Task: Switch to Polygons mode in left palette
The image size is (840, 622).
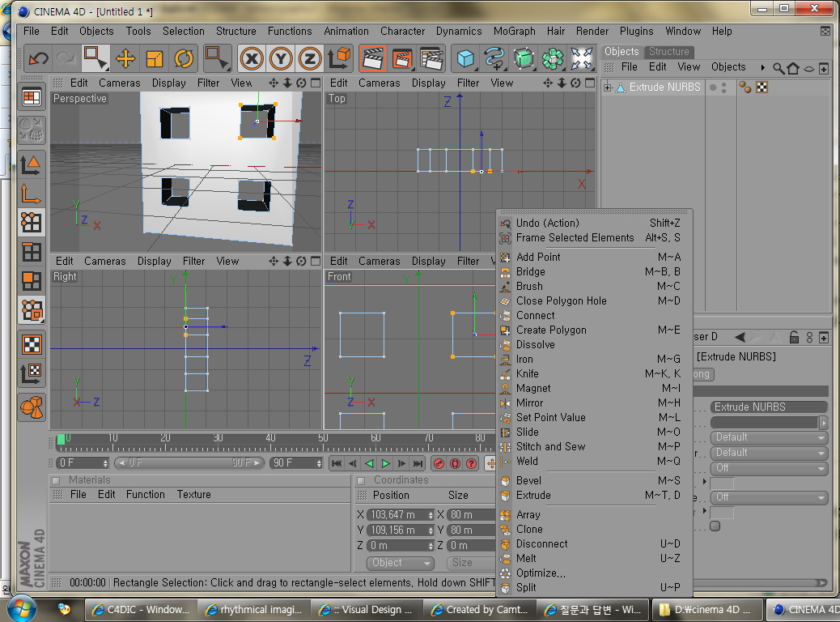Action: click(31, 281)
